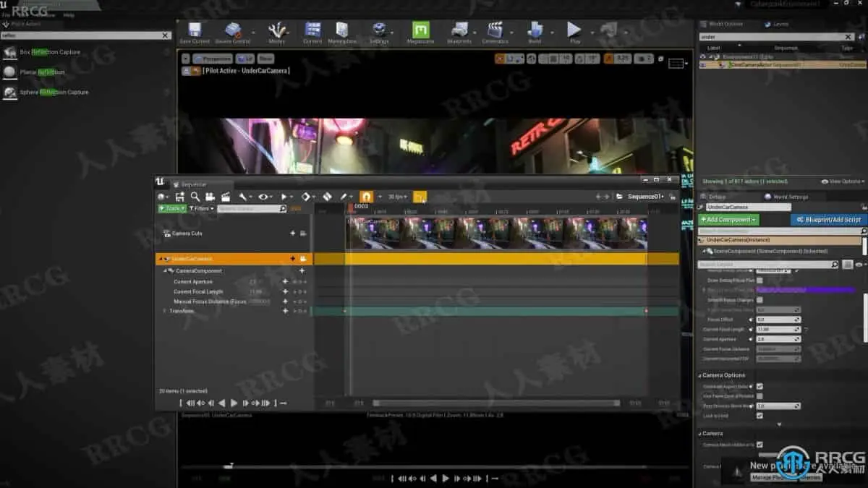This screenshot has width=868, height=488.
Task: Open Content browser toolbar icon
Action: point(312,33)
